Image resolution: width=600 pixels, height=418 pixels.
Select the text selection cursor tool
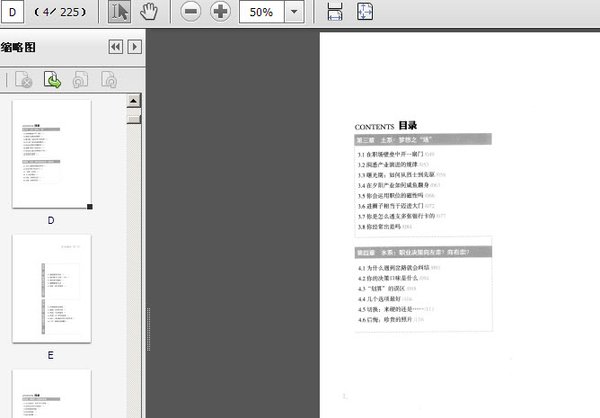[119, 12]
